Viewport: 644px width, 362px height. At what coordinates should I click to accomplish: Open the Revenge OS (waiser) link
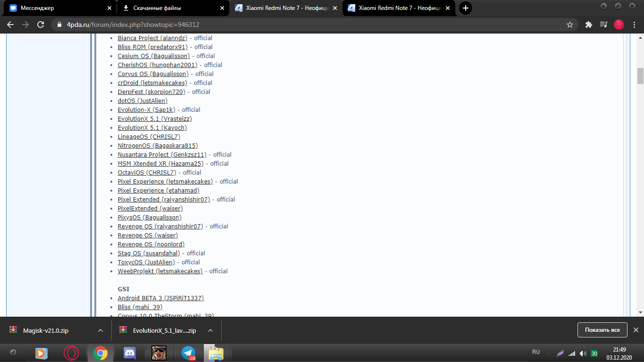tap(148, 236)
